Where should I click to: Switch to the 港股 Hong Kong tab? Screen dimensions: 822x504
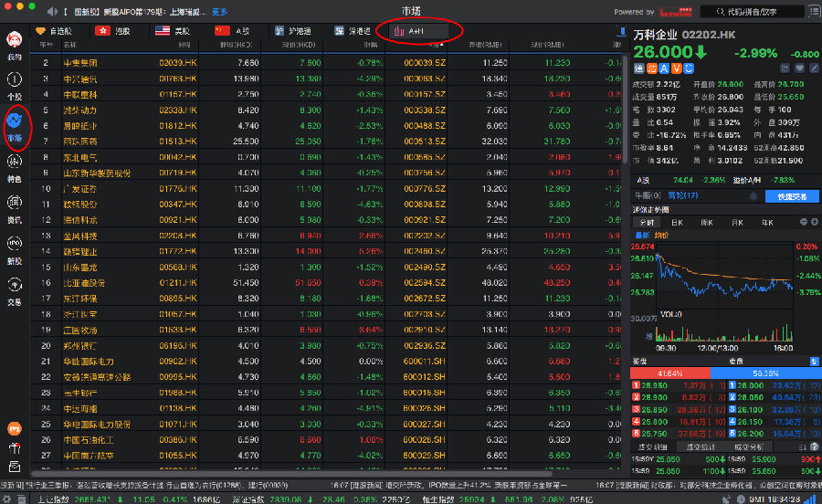tap(112, 31)
